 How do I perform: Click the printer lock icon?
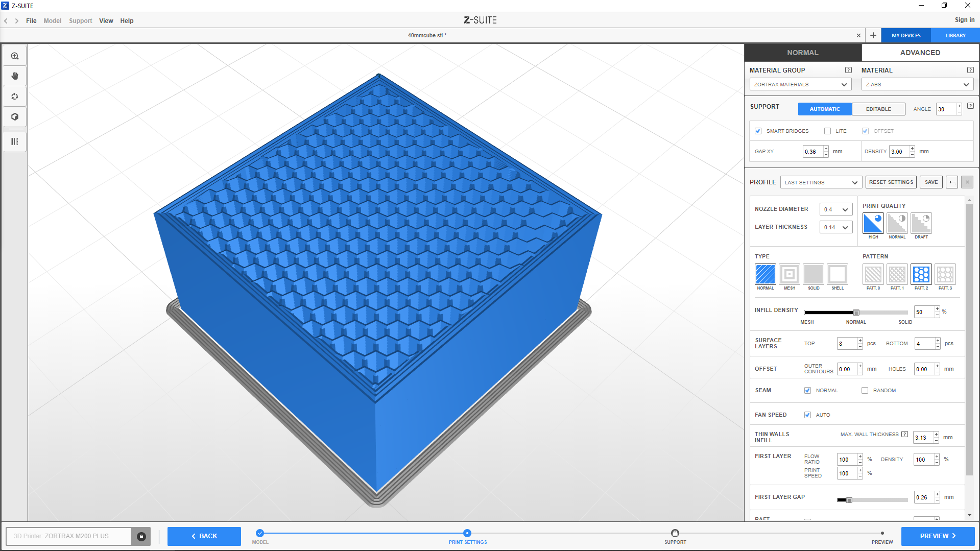coord(141,536)
